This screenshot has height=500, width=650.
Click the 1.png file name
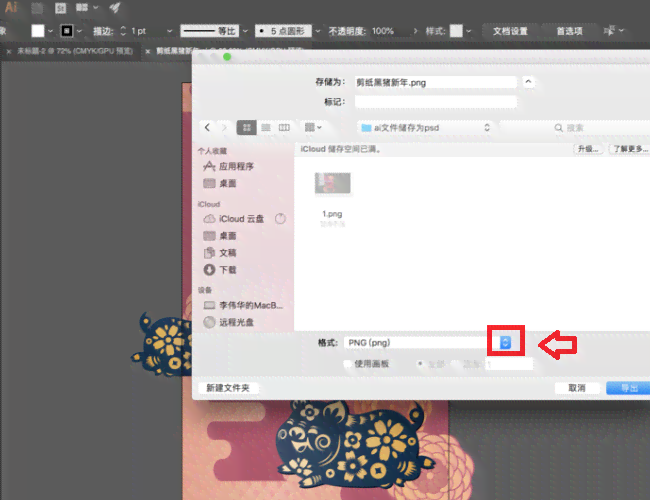pos(332,214)
